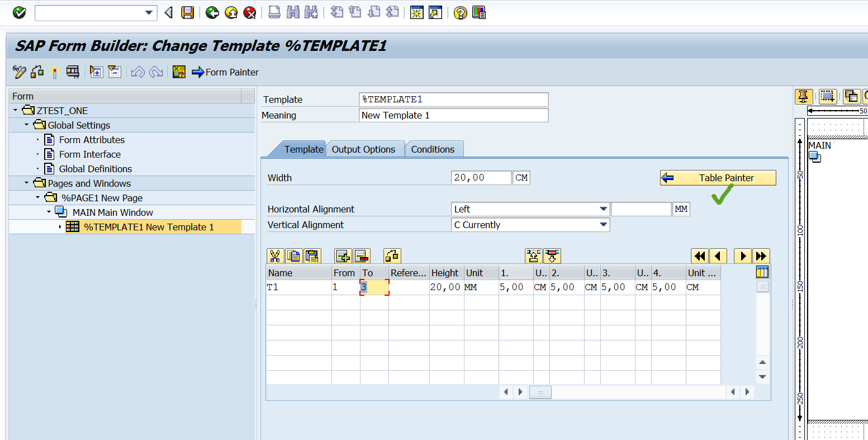Select the Create element wand icon

click(x=54, y=72)
